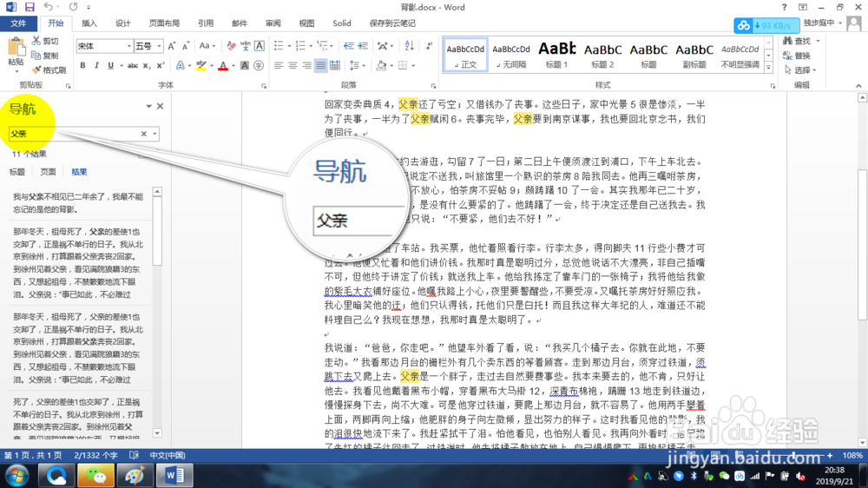This screenshot has height=488, width=868.
Task: Open the font name 宋体 dropdown
Action: [129, 46]
